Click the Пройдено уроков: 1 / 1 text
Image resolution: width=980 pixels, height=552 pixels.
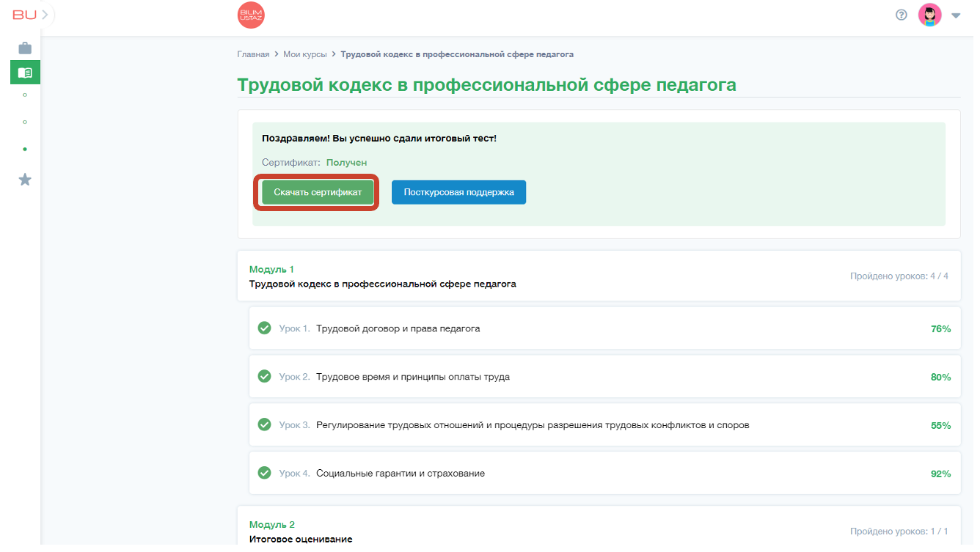(899, 531)
